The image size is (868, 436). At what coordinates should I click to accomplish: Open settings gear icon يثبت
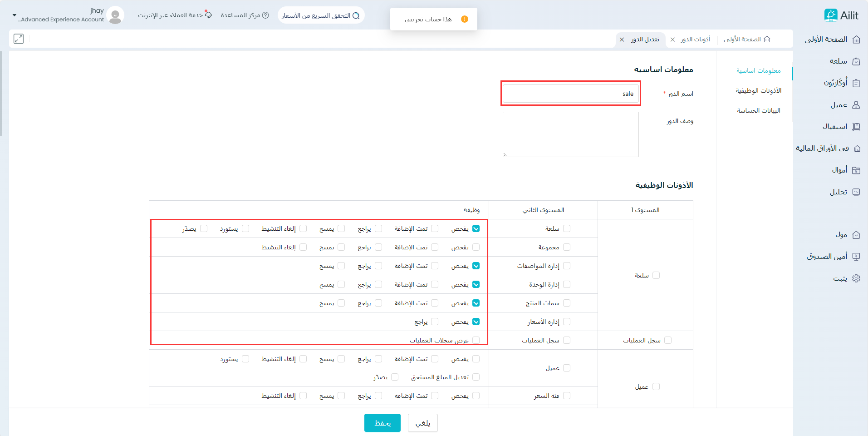tap(856, 278)
